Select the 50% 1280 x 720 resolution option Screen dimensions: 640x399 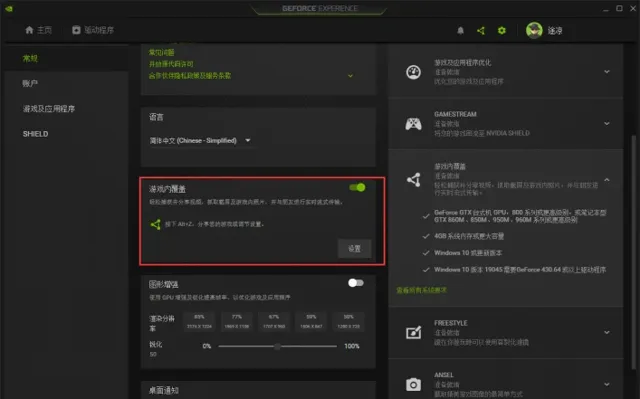[349, 321]
